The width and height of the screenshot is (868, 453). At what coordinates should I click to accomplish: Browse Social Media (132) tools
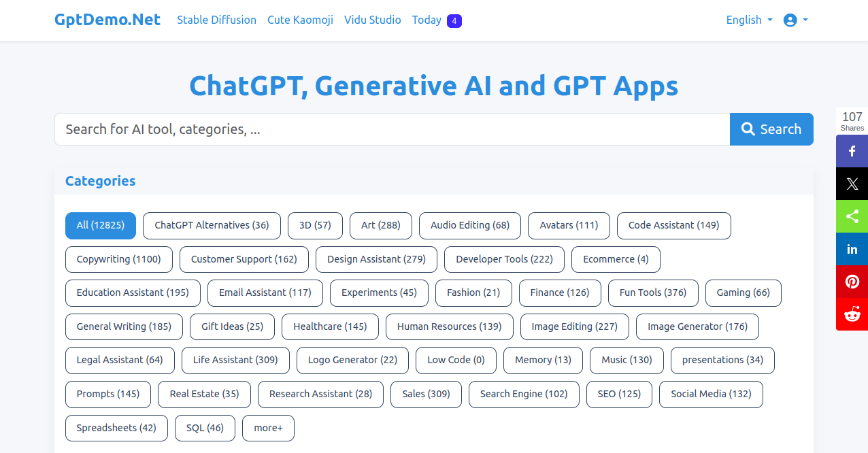point(711,395)
